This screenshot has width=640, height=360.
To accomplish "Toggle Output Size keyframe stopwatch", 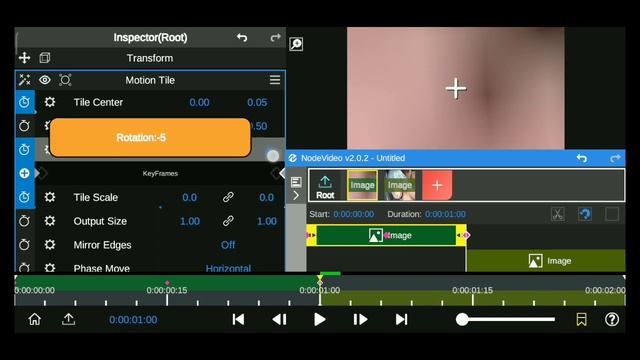I will coord(24,221).
